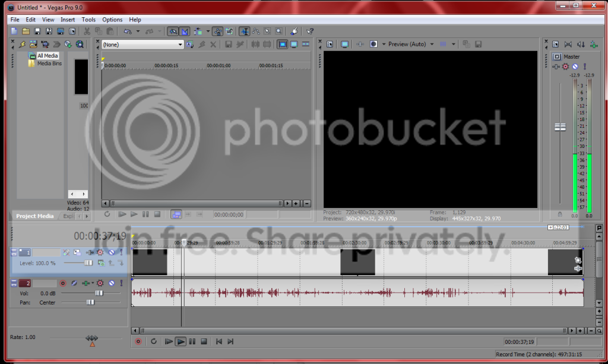Play the timeline from cursor
This screenshot has width=608, height=364.
click(x=180, y=341)
